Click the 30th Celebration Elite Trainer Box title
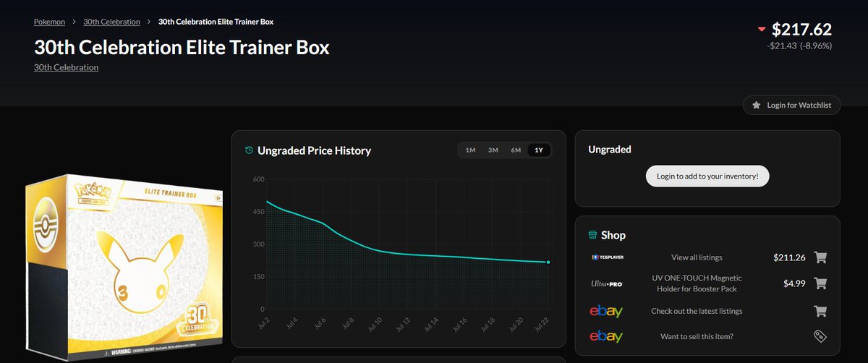Screen dimensions: 868x363 (x=182, y=48)
